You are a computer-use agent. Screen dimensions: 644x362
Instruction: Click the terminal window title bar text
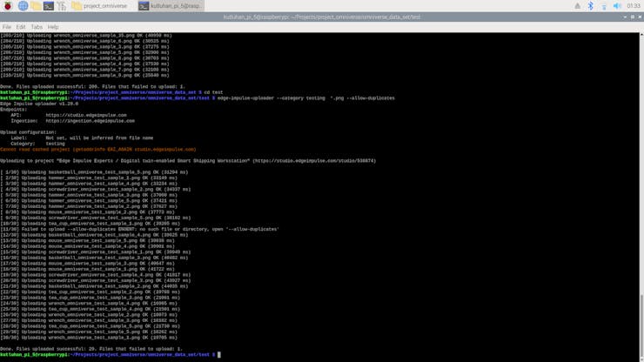322,17
